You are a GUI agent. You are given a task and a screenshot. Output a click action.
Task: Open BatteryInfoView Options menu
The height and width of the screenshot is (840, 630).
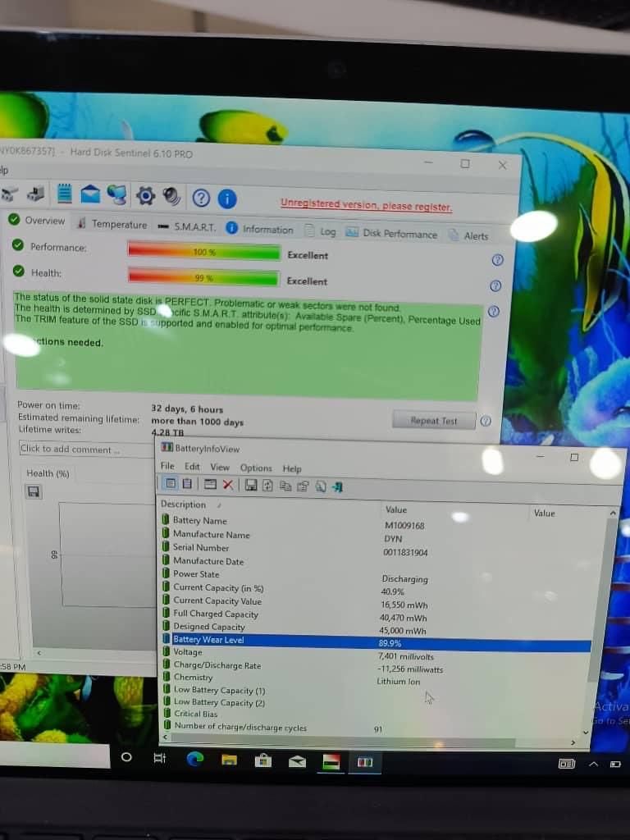pyautogui.click(x=256, y=468)
